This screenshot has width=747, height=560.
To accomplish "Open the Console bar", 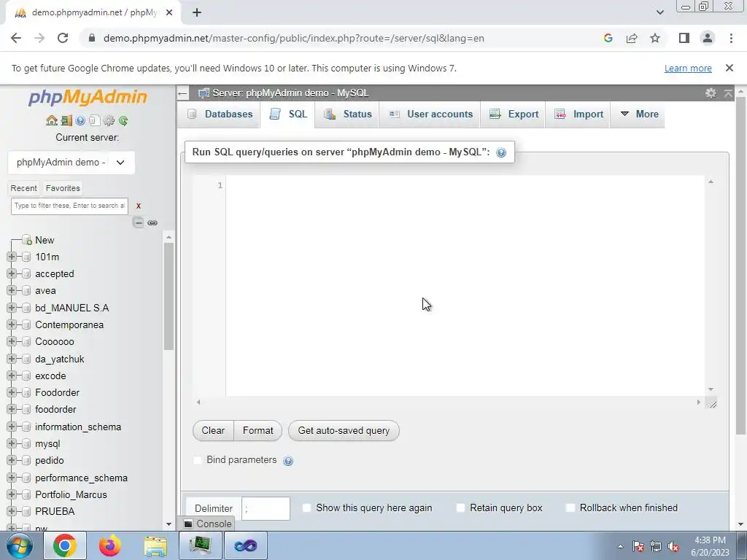I will click(x=208, y=524).
